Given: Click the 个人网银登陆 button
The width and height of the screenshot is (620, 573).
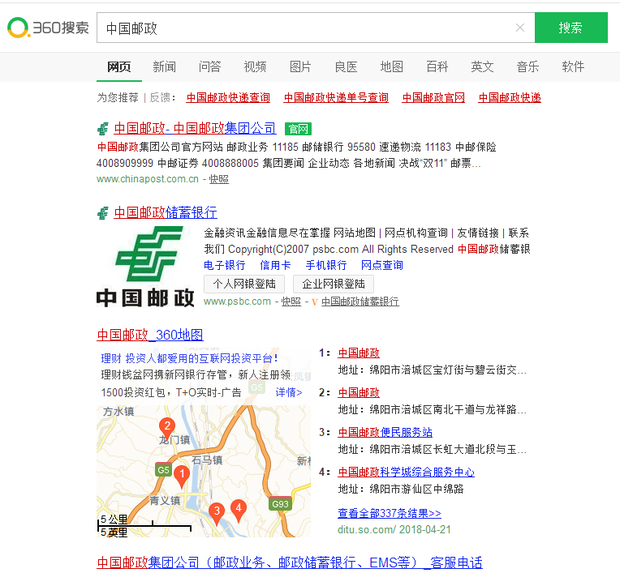Looking at the screenshot, I should (x=244, y=284).
